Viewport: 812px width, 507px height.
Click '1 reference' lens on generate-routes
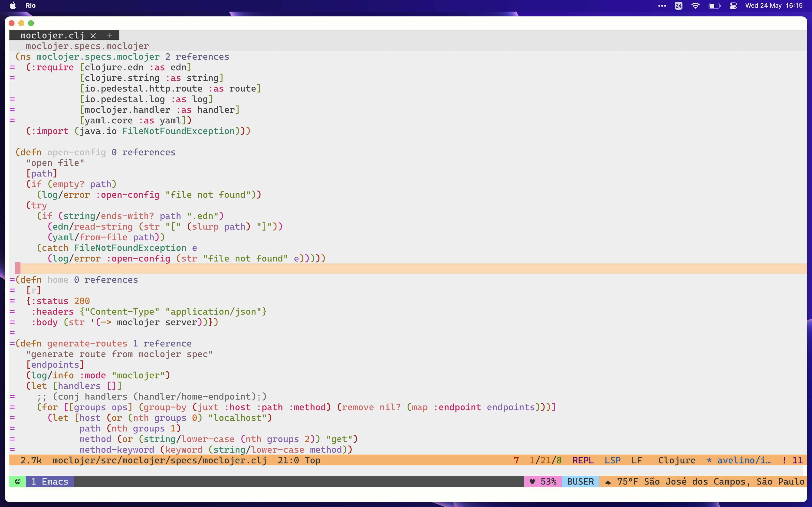coord(162,343)
